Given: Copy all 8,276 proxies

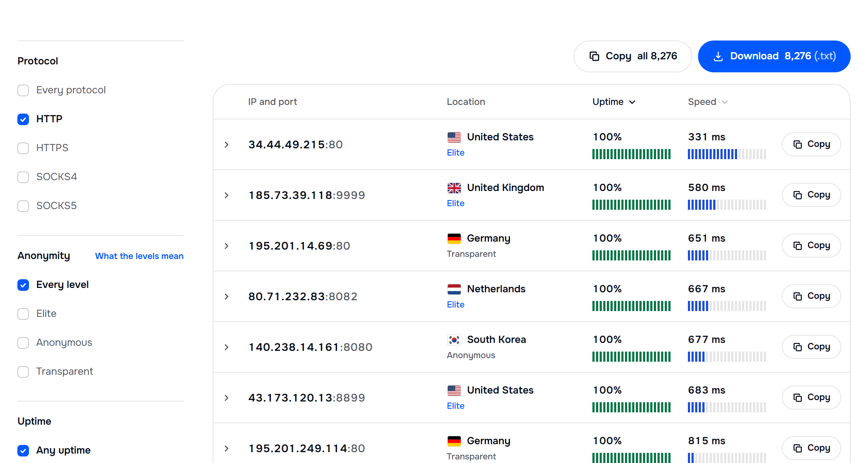Looking at the screenshot, I should (633, 56).
